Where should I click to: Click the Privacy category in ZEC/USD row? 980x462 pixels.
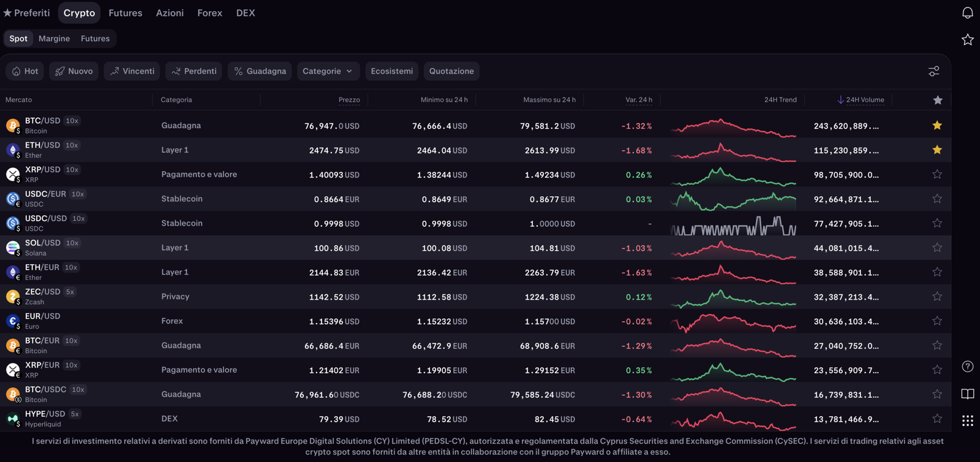click(175, 297)
